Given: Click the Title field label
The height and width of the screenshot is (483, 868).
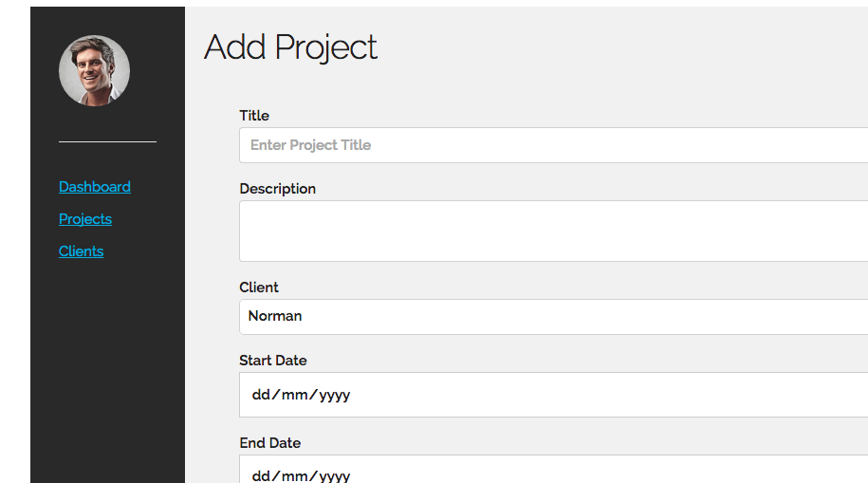Looking at the screenshot, I should click(x=254, y=115).
